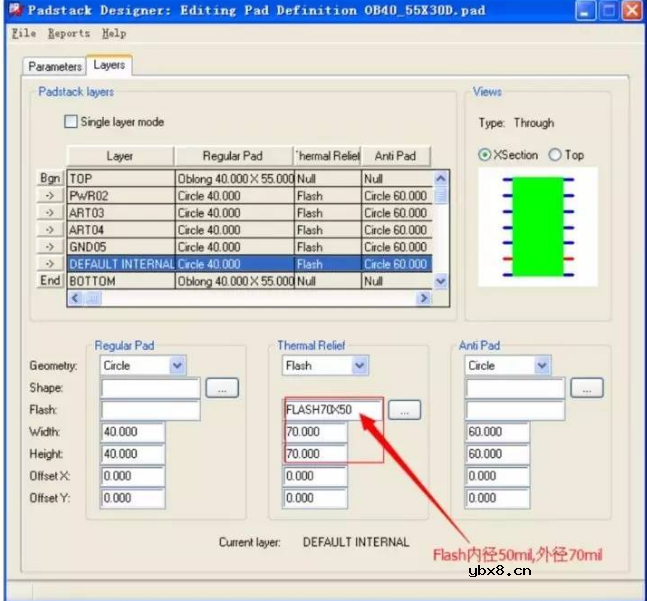Click the Bgn row marker beside TOP layer
The height and width of the screenshot is (601, 647).
(50, 179)
